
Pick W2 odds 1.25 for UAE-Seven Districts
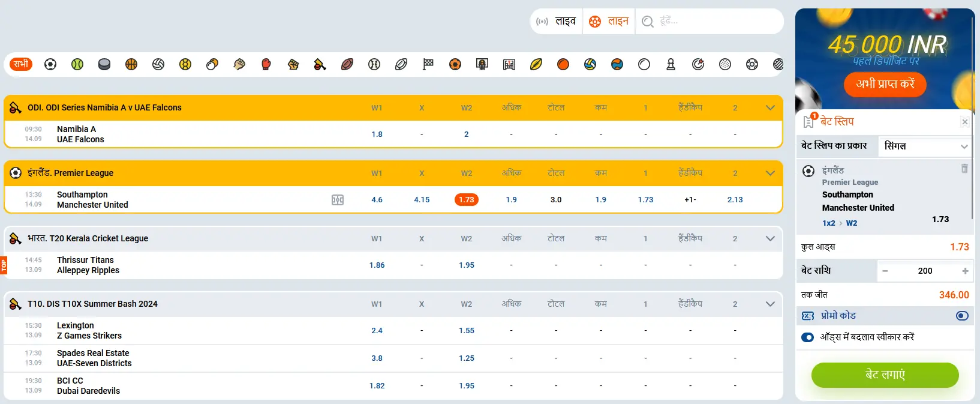tap(467, 358)
